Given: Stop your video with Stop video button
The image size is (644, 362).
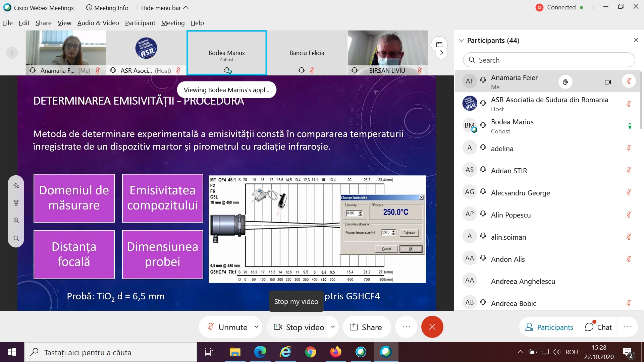Looking at the screenshot, I should pos(299,327).
